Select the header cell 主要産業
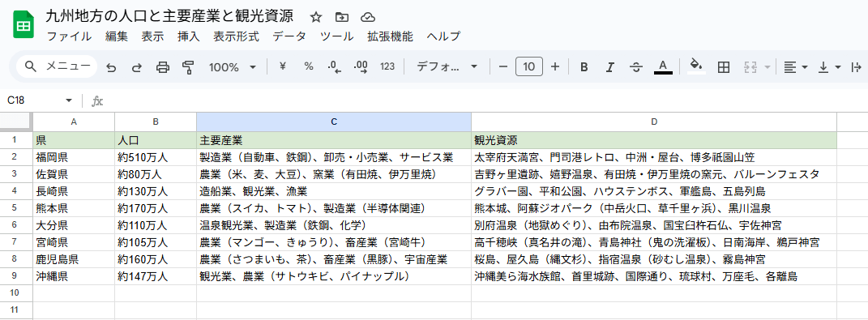 coord(334,140)
